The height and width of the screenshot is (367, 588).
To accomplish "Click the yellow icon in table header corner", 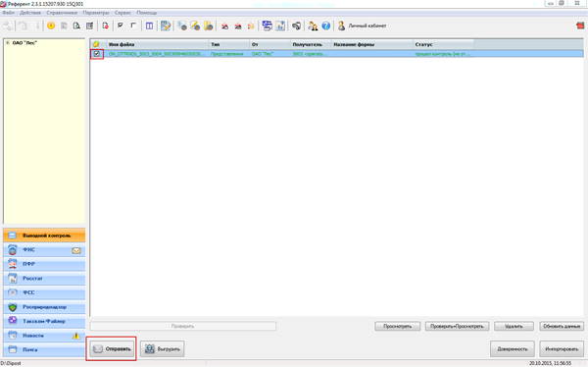I will tap(96, 44).
